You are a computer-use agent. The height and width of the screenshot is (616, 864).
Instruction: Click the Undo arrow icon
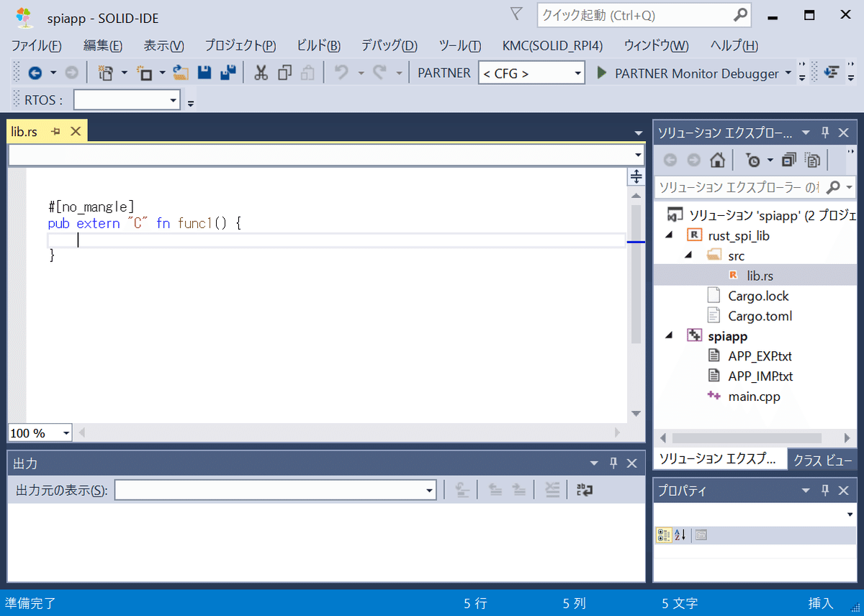coord(342,73)
